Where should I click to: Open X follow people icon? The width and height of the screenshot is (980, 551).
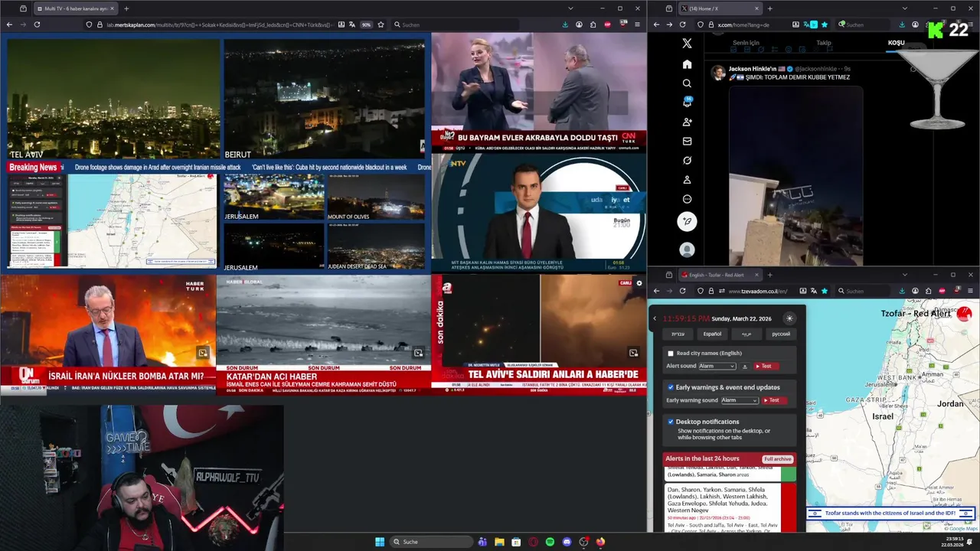687,122
